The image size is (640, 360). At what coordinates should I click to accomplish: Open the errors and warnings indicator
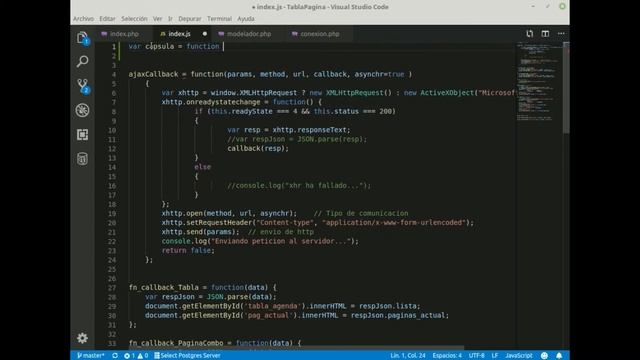(x=136, y=356)
